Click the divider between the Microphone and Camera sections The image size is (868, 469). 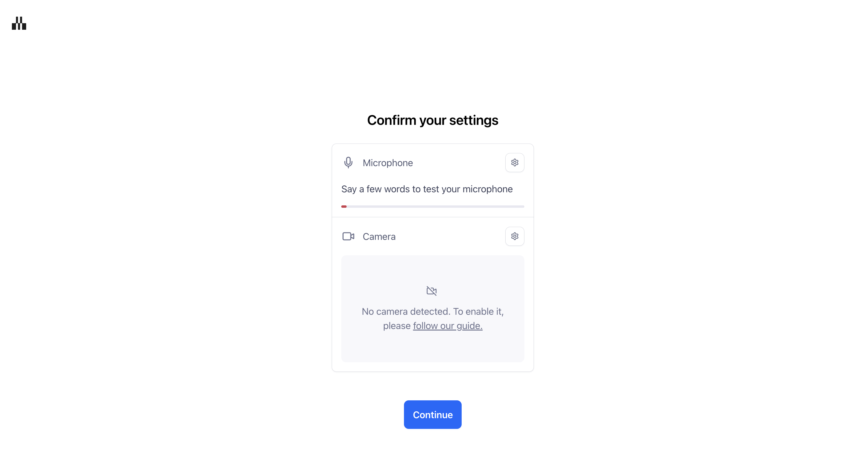432,217
